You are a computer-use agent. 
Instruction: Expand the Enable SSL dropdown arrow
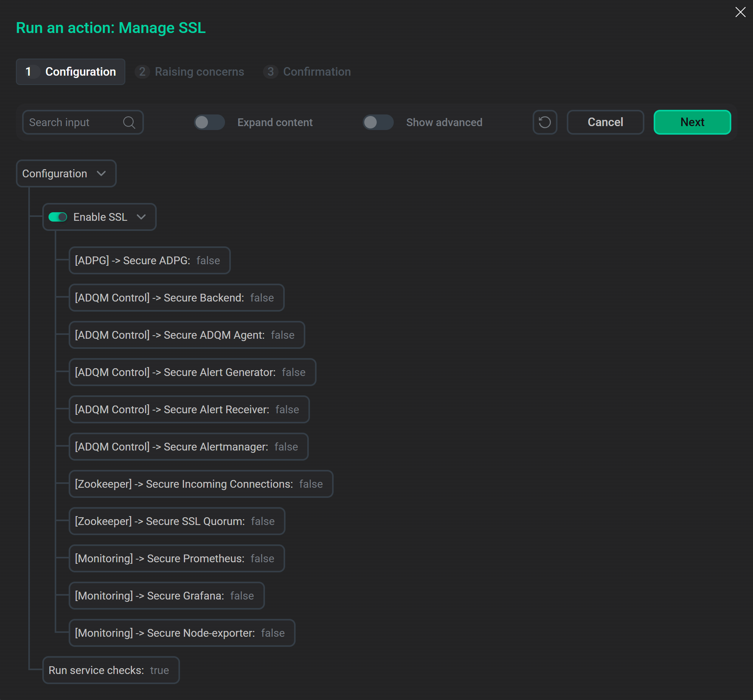pyautogui.click(x=141, y=217)
